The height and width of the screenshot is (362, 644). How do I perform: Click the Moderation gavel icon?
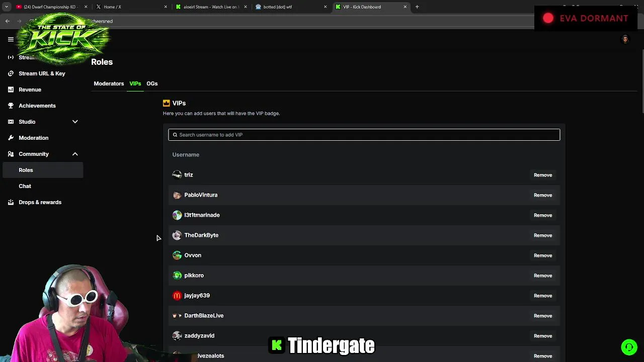[11, 138]
